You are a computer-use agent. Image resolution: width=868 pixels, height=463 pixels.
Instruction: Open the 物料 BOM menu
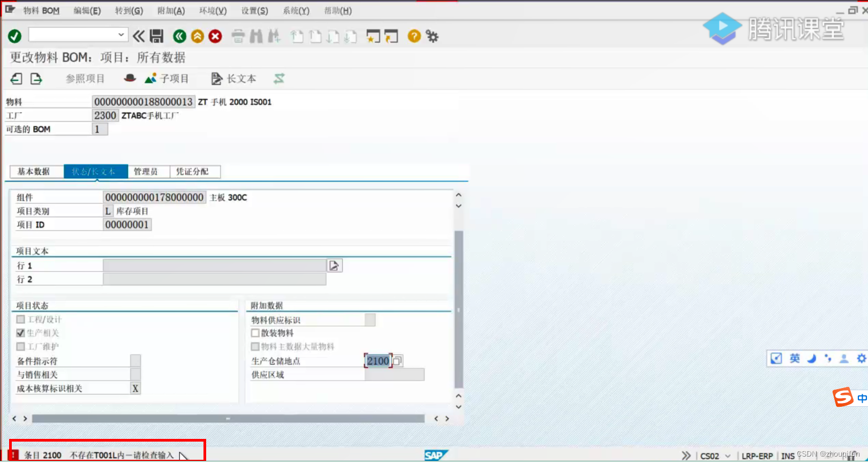tap(41, 11)
